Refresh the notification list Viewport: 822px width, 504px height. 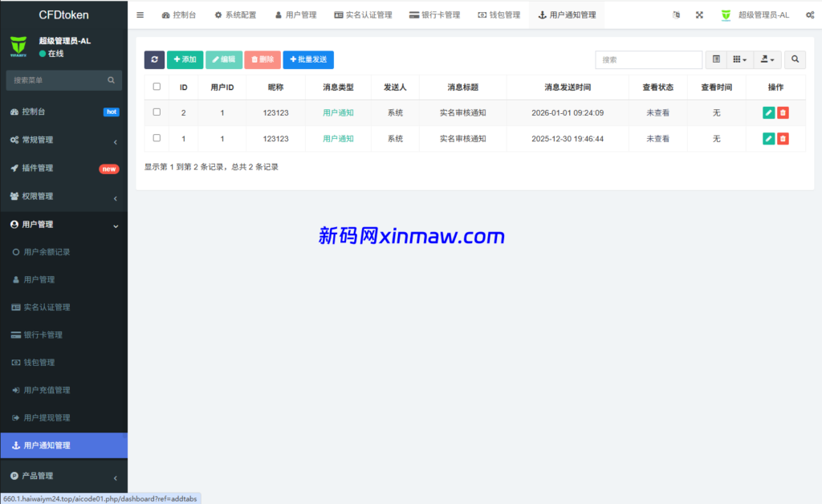point(153,59)
